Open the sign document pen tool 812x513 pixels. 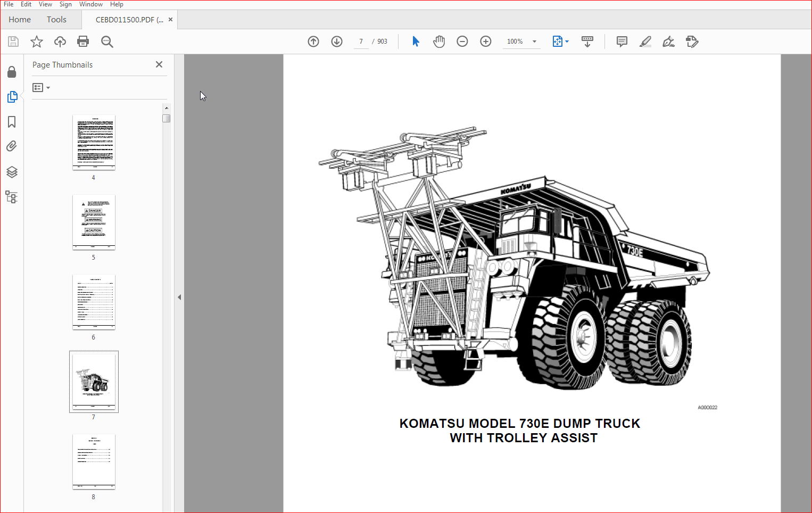point(668,42)
